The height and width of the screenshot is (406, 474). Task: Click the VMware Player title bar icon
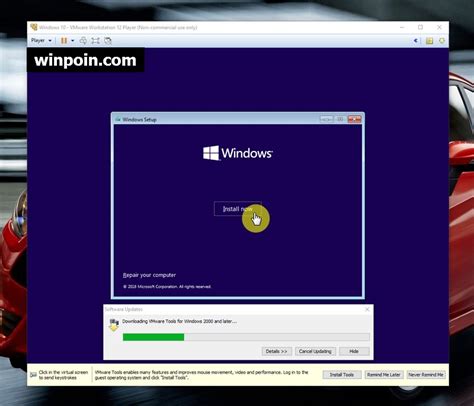click(x=34, y=27)
